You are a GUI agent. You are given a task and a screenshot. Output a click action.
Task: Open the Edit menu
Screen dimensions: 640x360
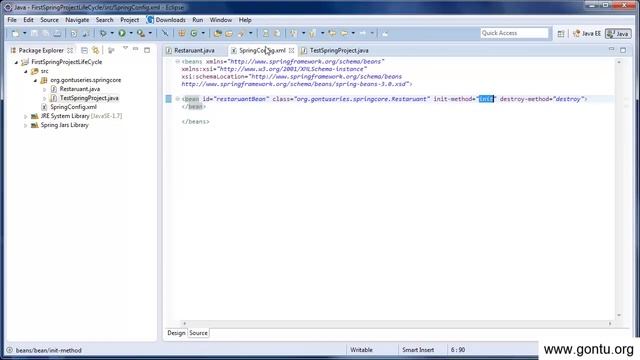tap(28, 20)
